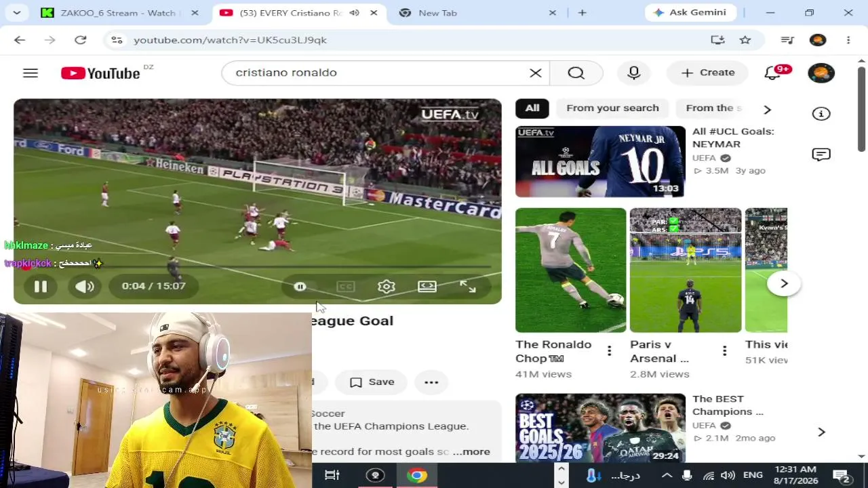Open the Chrome profile avatar in toolbar
The height and width of the screenshot is (488, 868).
(818, 40)
